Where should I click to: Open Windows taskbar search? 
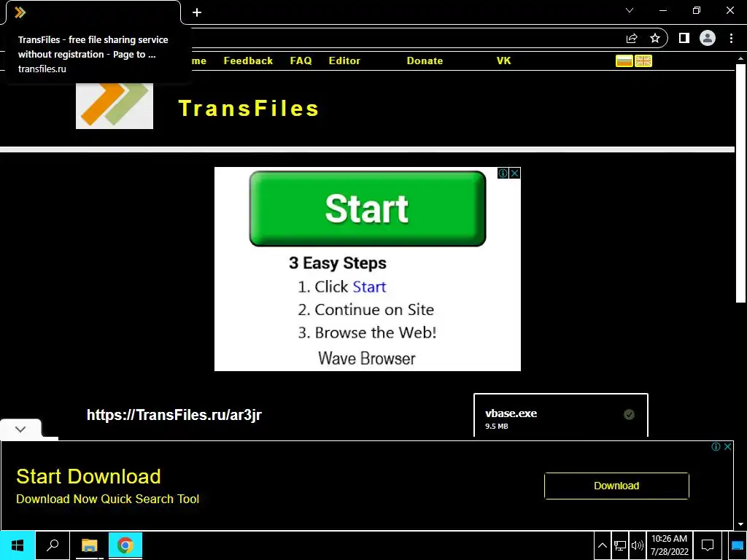pyautogui.click(x=53, y=545)
